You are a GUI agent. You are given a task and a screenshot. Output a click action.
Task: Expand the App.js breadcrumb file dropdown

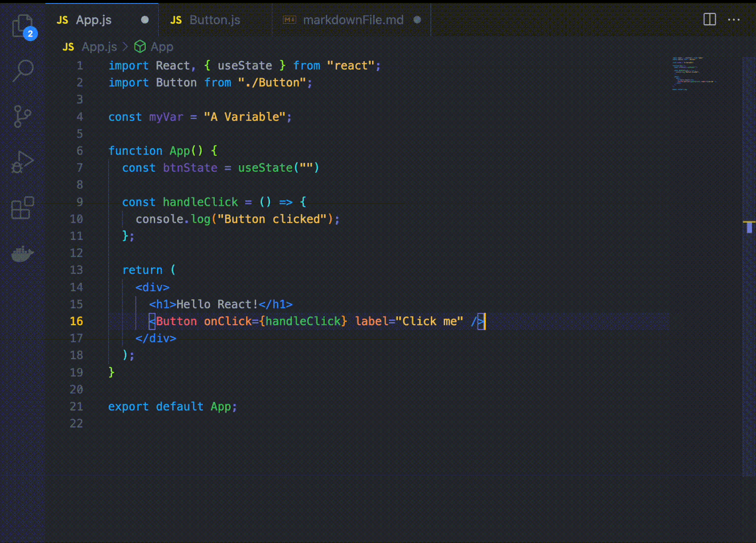[x=99, y=46]
